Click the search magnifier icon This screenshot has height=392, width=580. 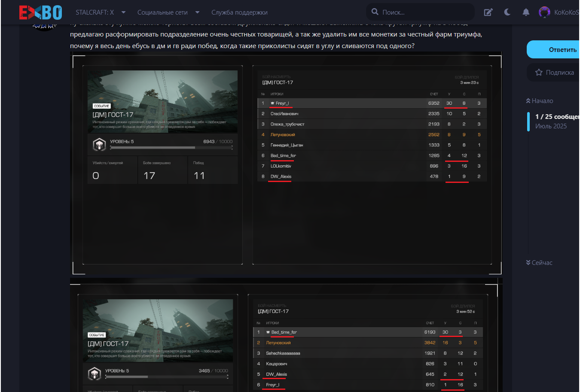375,12
